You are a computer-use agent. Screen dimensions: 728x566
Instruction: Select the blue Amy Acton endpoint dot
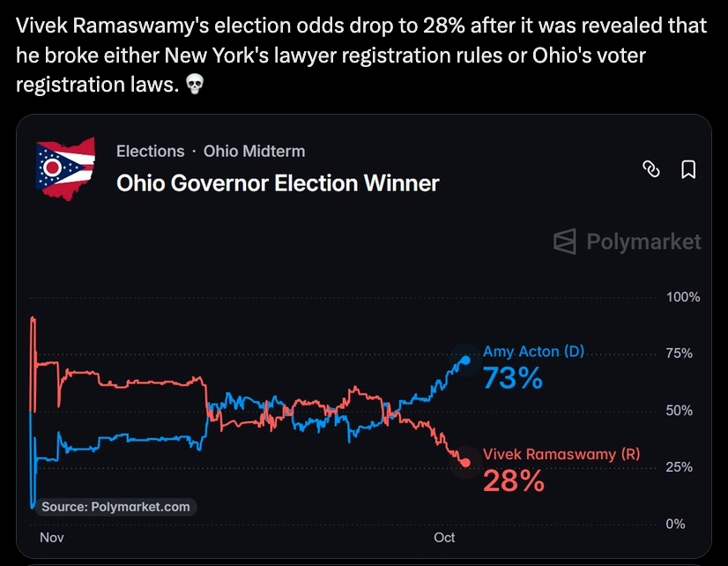pyautogui.click(x=465, y=360)
